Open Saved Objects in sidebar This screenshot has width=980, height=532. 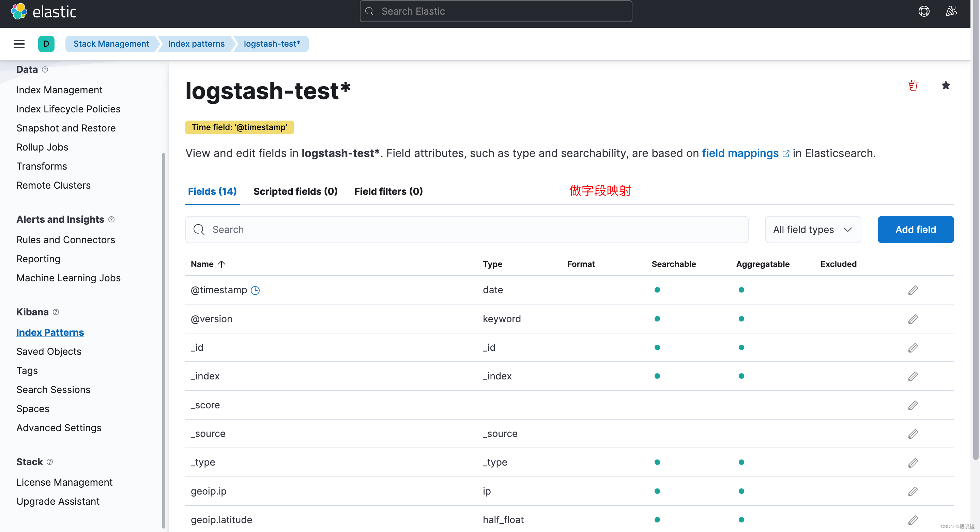pos(49,352)
